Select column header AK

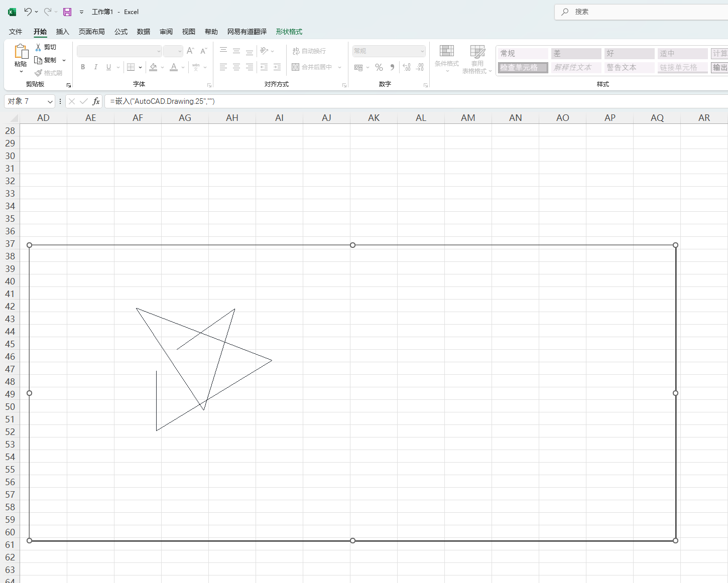[x=374, y=118]
